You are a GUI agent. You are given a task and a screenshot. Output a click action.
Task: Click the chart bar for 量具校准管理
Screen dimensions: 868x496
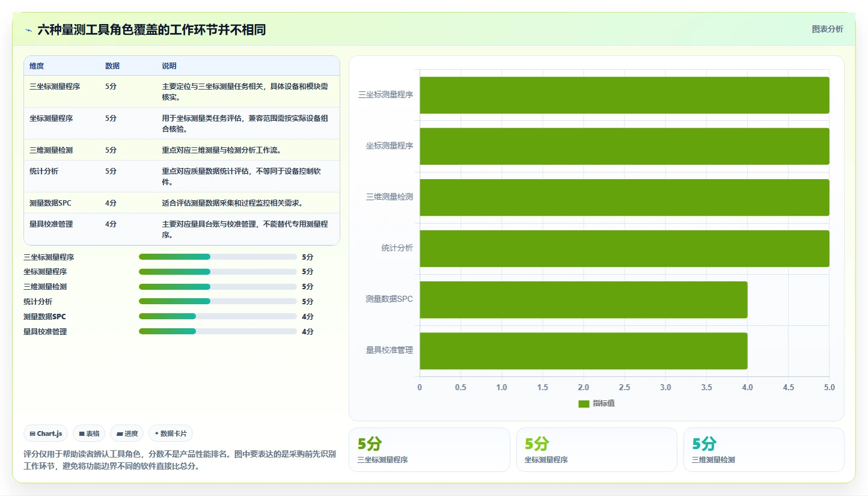[x=584, y=351]
